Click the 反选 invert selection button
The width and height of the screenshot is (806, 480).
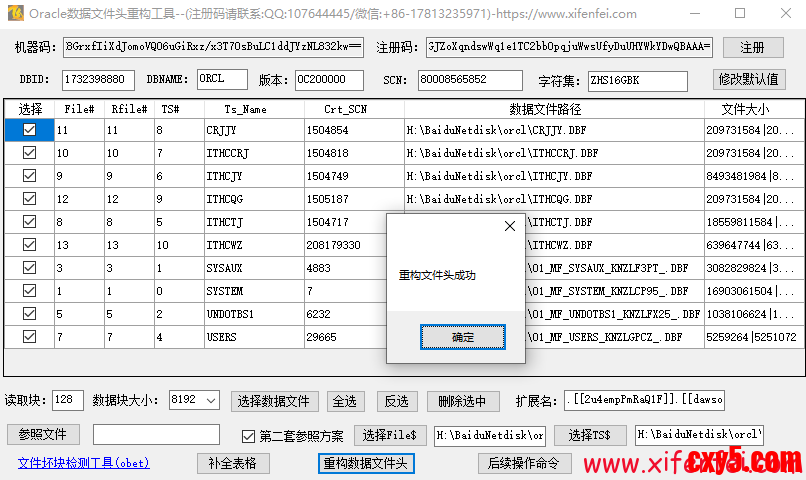coord(396,401)
